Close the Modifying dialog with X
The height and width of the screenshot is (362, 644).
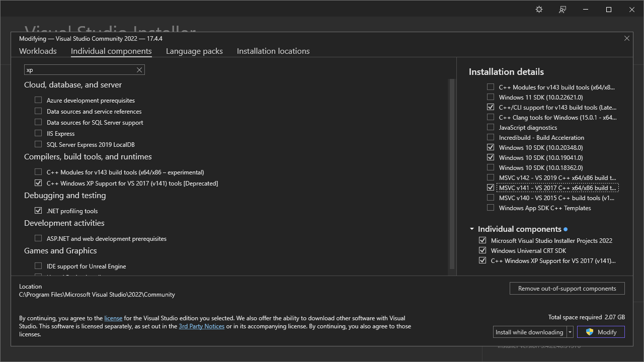(627, 38)
